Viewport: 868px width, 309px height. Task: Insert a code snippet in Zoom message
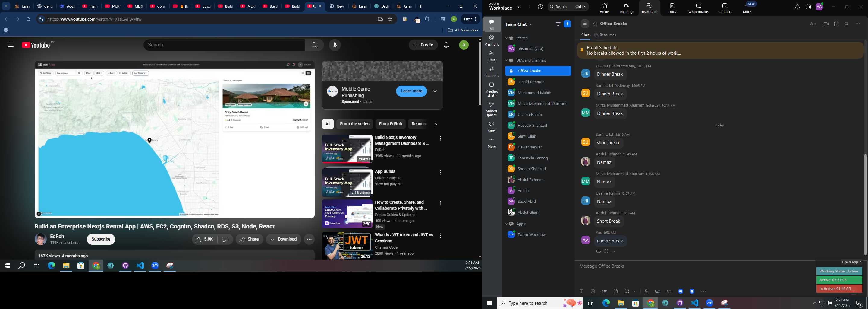coord(669,291)
